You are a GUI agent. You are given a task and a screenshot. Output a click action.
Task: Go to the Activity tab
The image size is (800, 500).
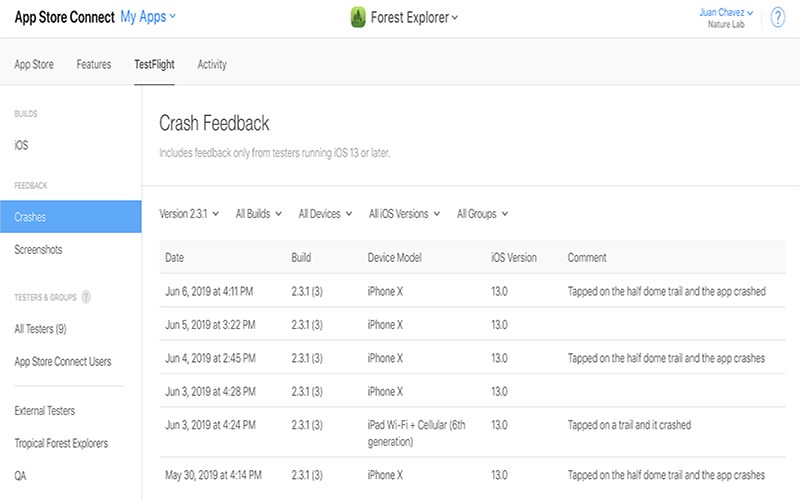(212, 64)
